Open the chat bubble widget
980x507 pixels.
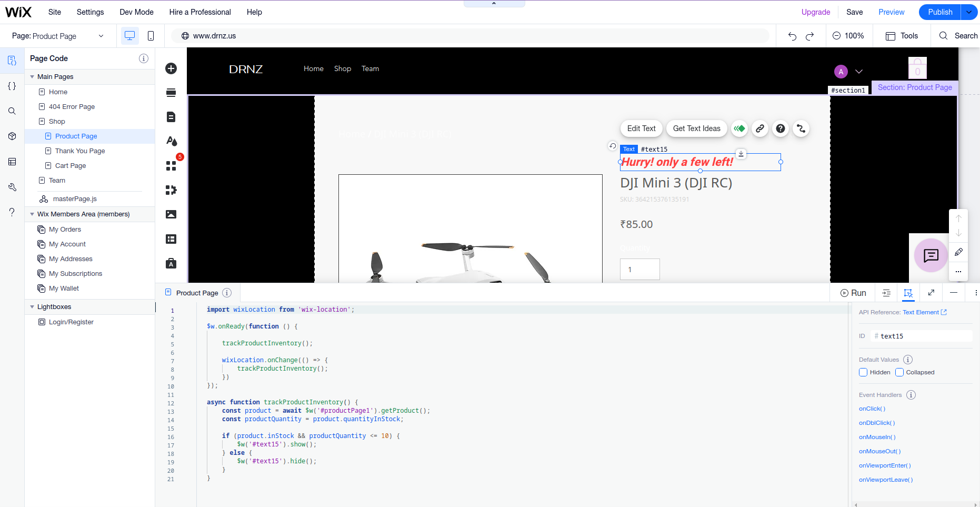(x=931, y=255)
